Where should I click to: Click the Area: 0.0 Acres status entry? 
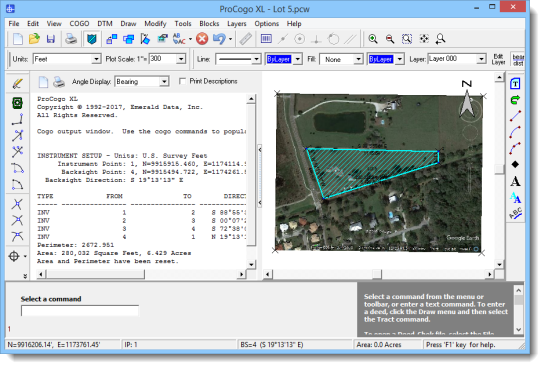[x=379, y=345]
